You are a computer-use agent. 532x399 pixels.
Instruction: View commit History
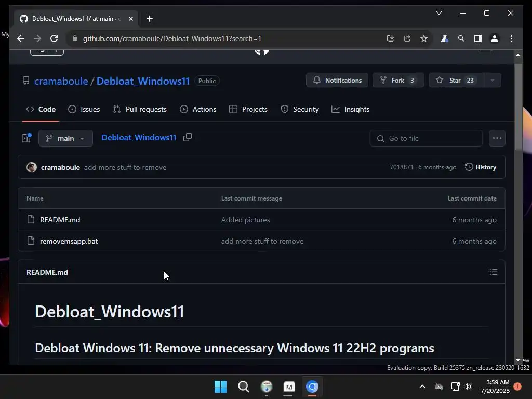coord(481,167)
